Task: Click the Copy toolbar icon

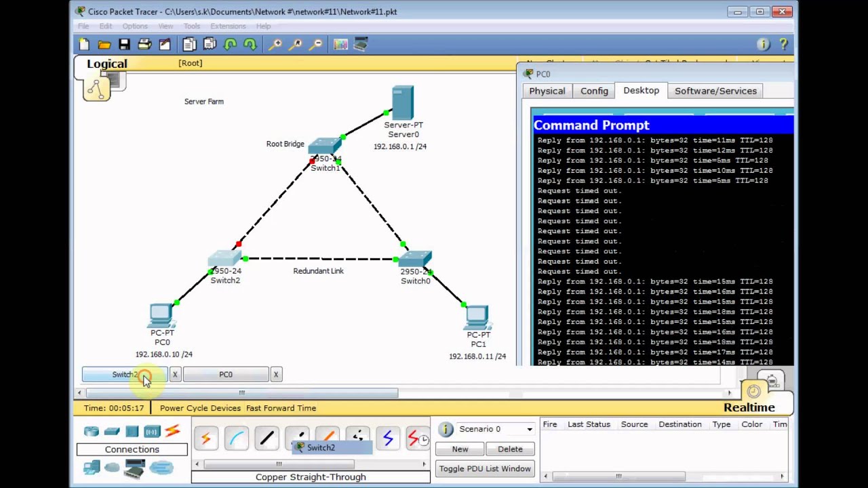Action: click(x=189, y=45)
